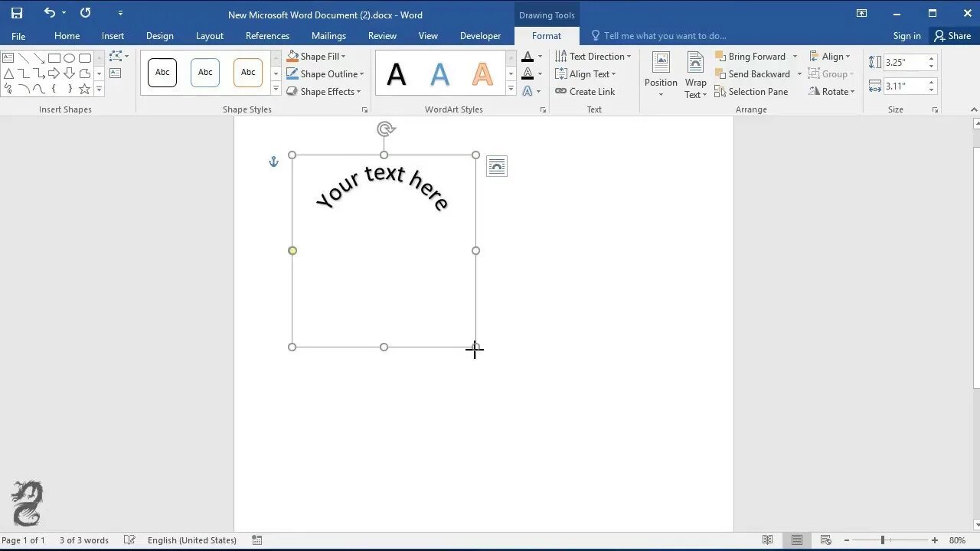Switch to the Developer tab
980x551 pixels.
pos(480,36)
